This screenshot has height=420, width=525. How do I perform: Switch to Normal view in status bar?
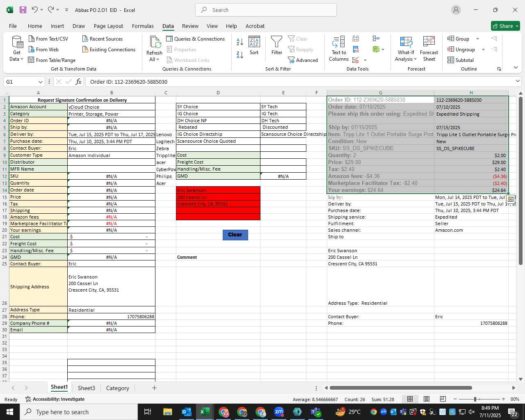[410, 399]
